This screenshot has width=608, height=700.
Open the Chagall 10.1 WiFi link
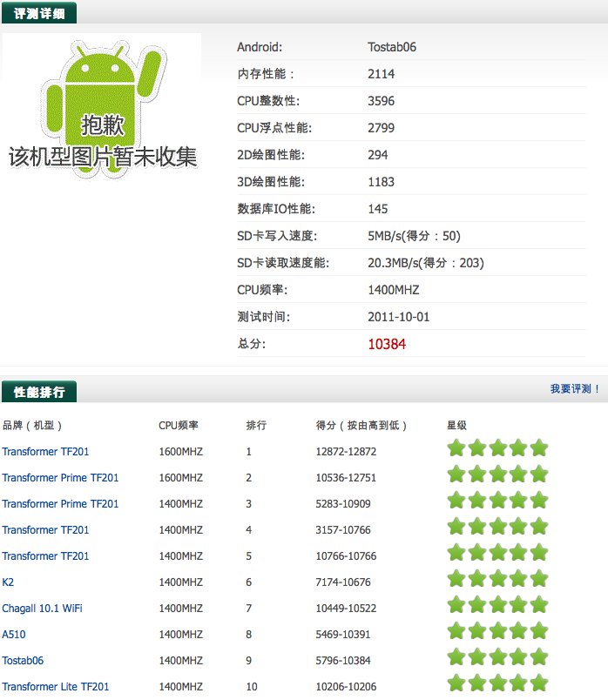click(43, 609)
